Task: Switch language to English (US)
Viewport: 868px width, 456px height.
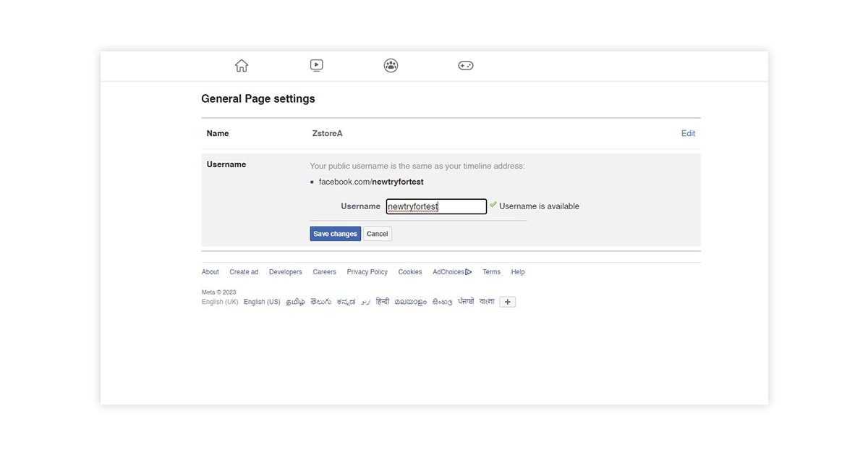Action: tap(262, 302)
